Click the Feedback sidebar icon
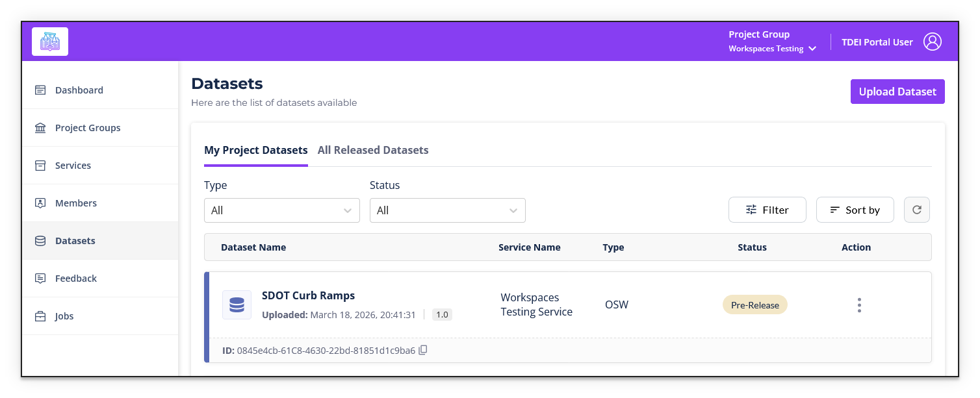The image size is (980, 398). point(40,278)
